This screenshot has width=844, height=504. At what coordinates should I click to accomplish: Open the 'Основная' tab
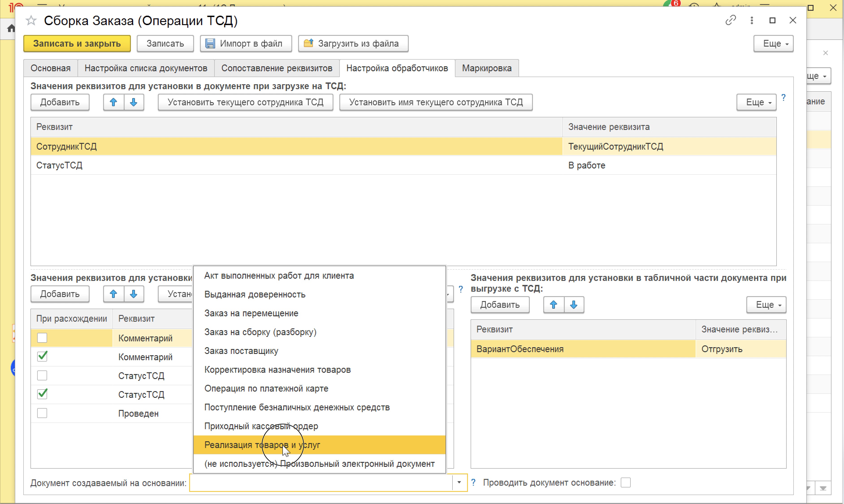[51, 68]
